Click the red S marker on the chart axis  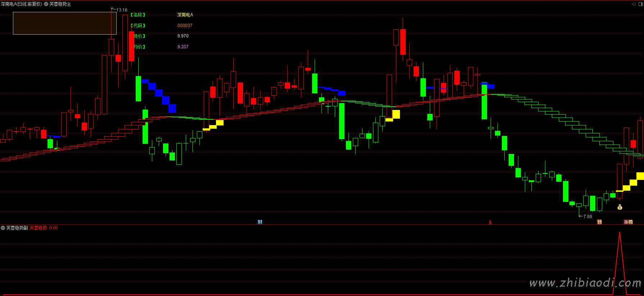[490, 222]
